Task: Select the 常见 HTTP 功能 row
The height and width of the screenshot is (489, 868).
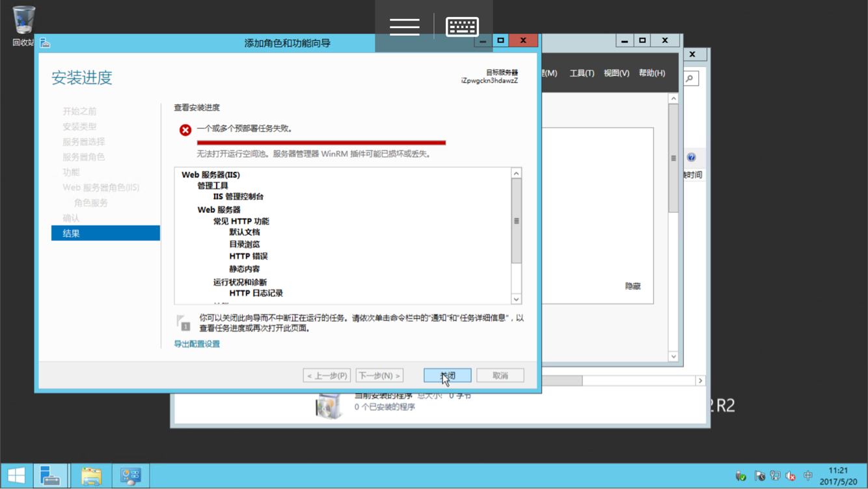Action: (241, 221)
